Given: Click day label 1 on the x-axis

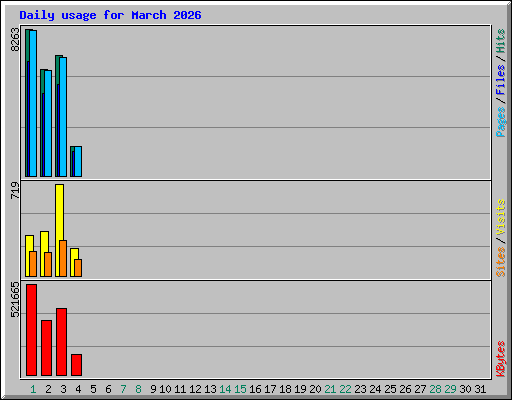Looking at the screenshot, I should point(33,389).
